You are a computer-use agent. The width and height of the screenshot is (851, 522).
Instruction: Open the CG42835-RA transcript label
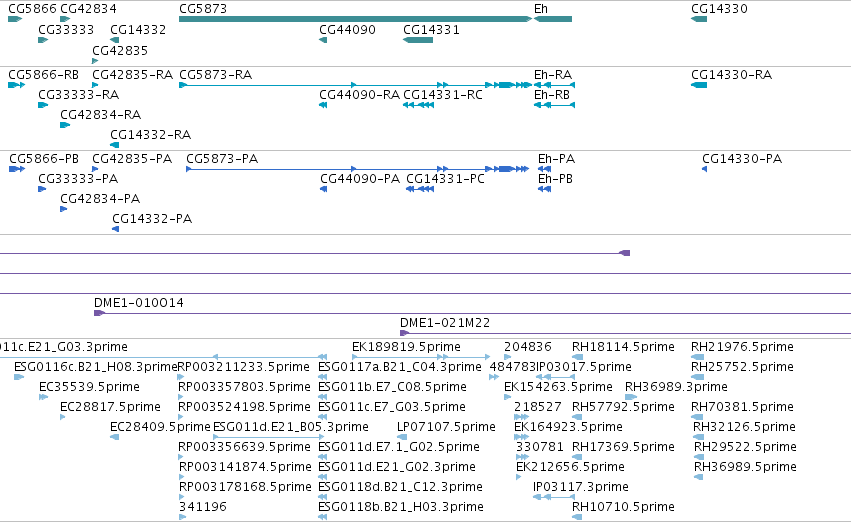pos(132,74)
